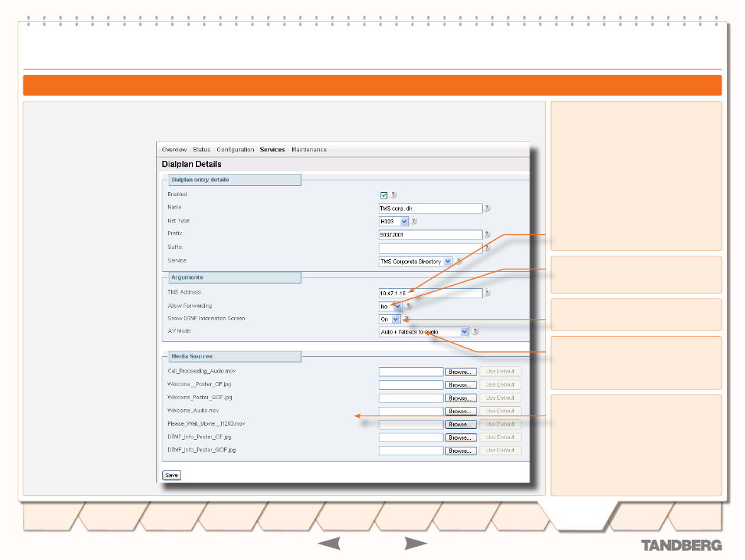
Task: Browse for Welcome_Poster_CIF.jpg file
Action: [461, 385]
